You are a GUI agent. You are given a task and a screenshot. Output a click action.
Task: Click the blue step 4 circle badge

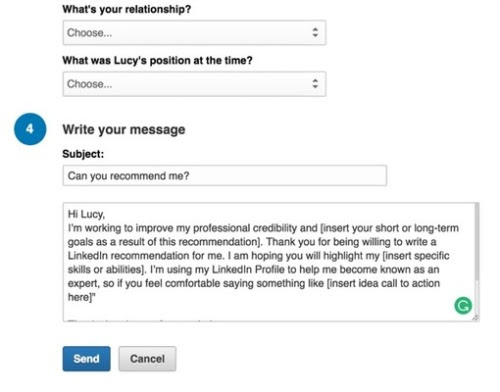click(x=30, y=129)
